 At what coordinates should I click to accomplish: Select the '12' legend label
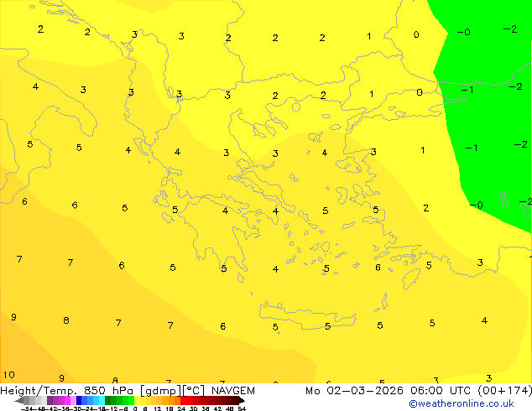(158, 409)
